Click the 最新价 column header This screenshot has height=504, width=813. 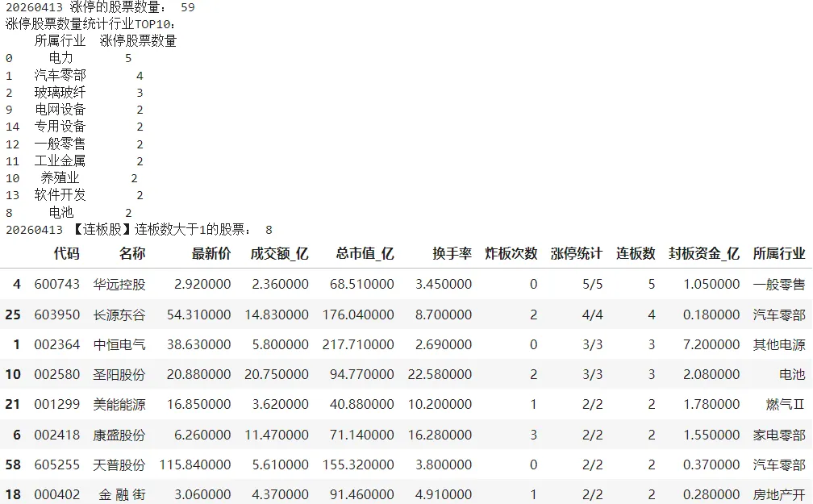[211, 253]
